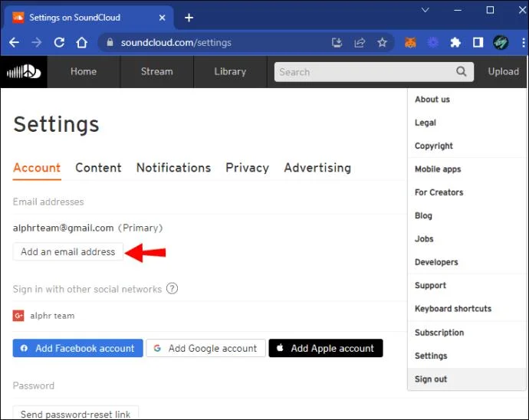Screen dimensions: 529x420
Task: Click the search magnifier icon
Action: pos(462,71)
